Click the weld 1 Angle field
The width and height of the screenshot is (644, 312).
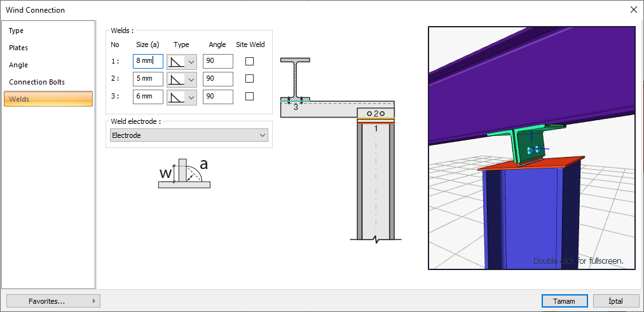coord(217,62)
